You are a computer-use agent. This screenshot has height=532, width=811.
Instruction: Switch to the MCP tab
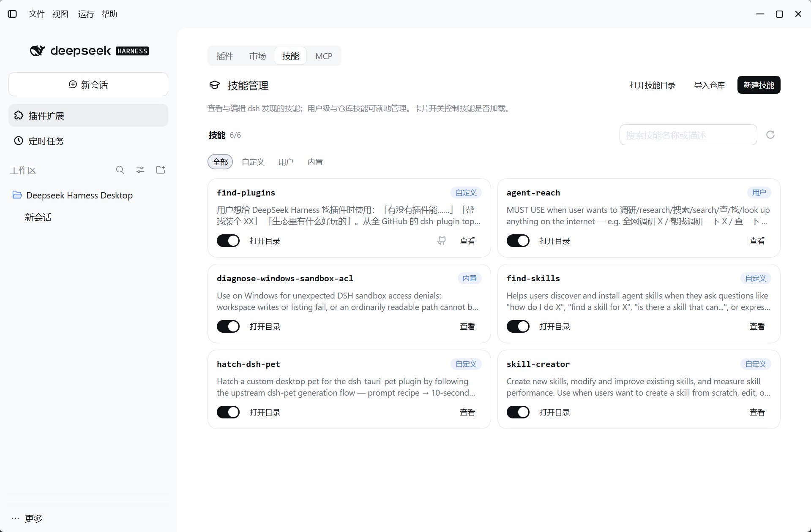point(324,56)
